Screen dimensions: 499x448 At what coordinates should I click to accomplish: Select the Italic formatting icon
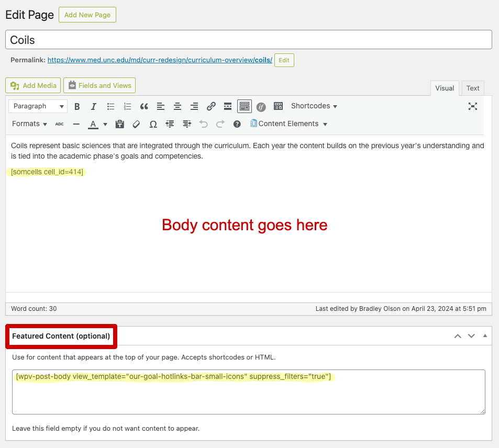[94, 106]
